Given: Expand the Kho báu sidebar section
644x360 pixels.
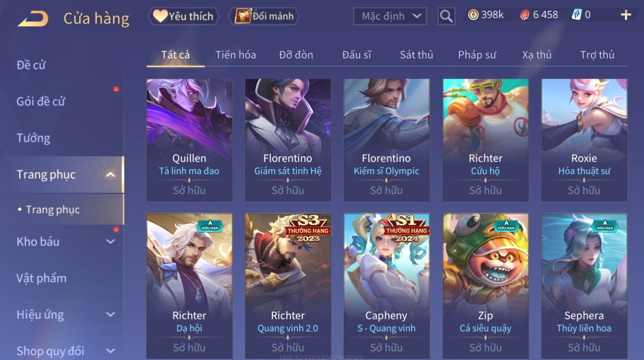Looking at the screenshot, I should pyautogui.click(x=110, y=242).
